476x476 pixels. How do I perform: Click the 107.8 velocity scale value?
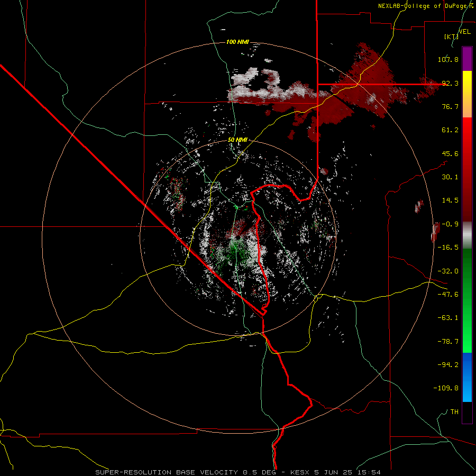[448, 59]
